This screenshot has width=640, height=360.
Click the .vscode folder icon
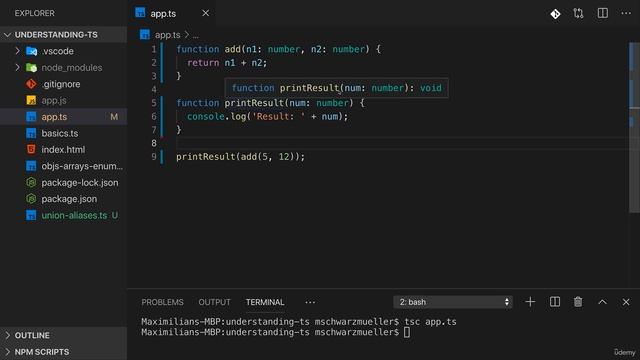tap(31, 51)
